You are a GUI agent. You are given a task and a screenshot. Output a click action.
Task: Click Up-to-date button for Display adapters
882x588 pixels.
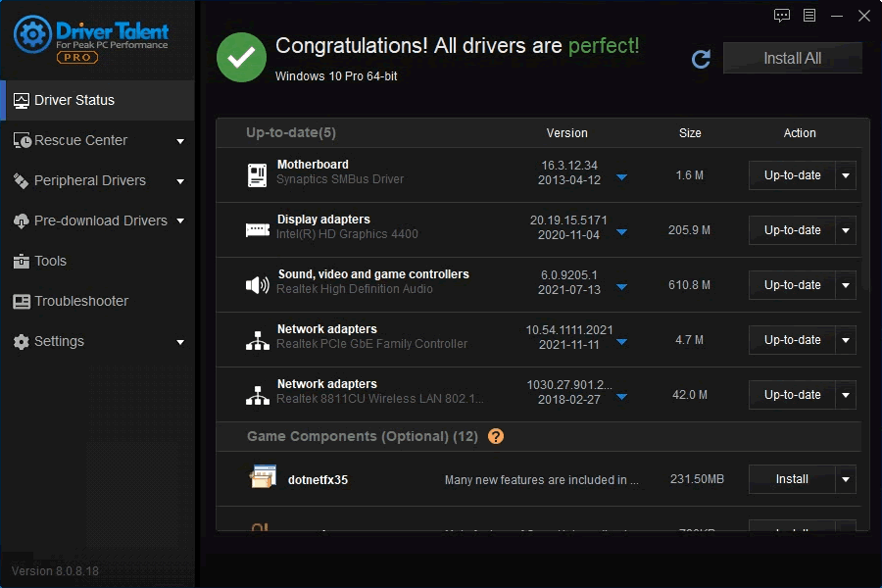pos(792,230)
